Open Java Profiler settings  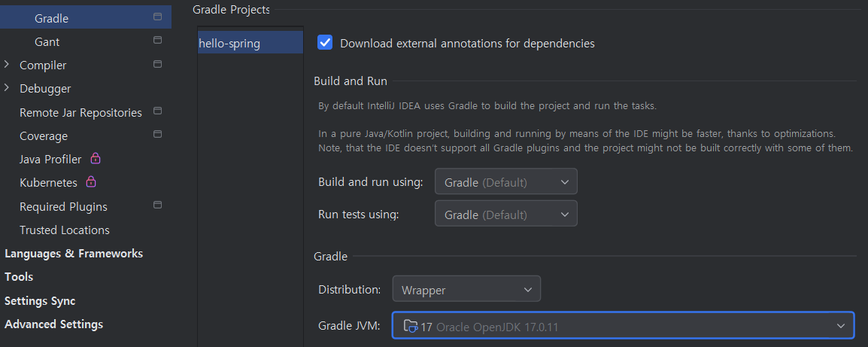click(x=50, y=159)
